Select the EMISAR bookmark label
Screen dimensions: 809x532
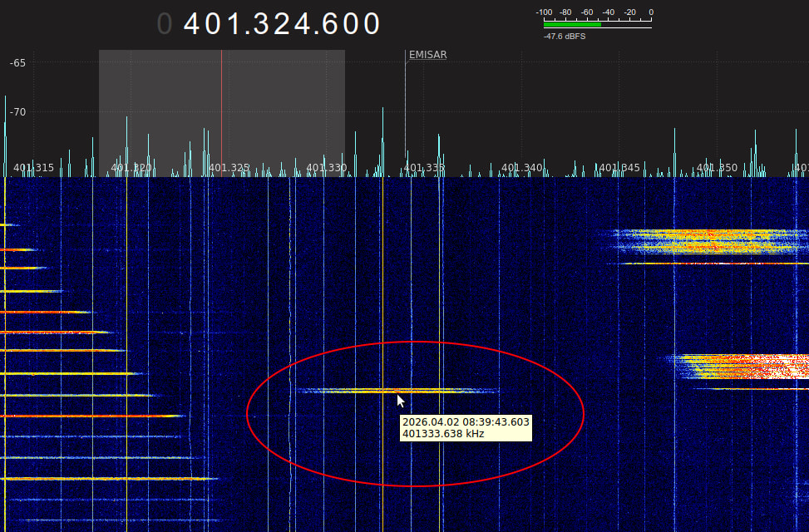coord(427,55)
